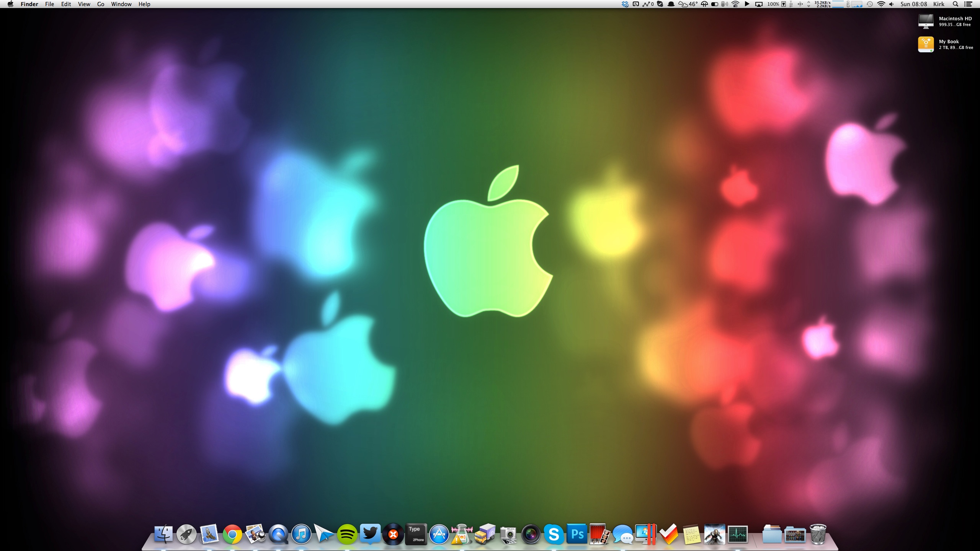Open the checkmark to-do app in Dock
The width and height of the screenshot is (980, 551).
click(x=669, y=534)
